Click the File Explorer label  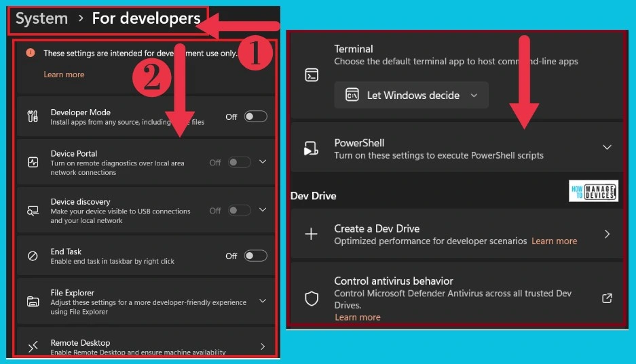[72, 292]
